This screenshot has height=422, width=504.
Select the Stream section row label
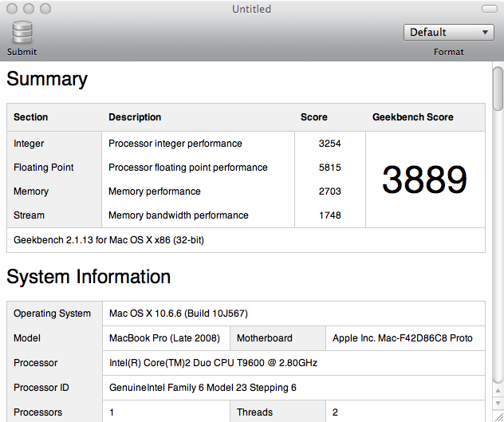pos(29,215)
